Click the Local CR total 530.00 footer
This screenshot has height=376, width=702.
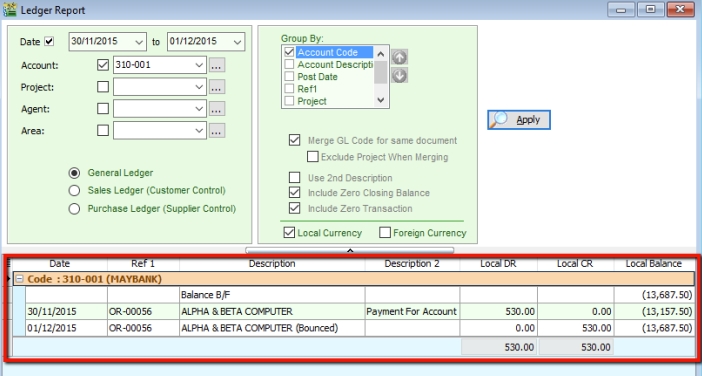[576, 347]
